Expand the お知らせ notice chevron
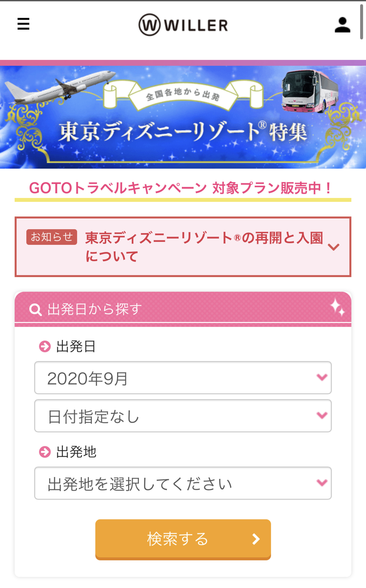366x588 pixels. point(333,247)
